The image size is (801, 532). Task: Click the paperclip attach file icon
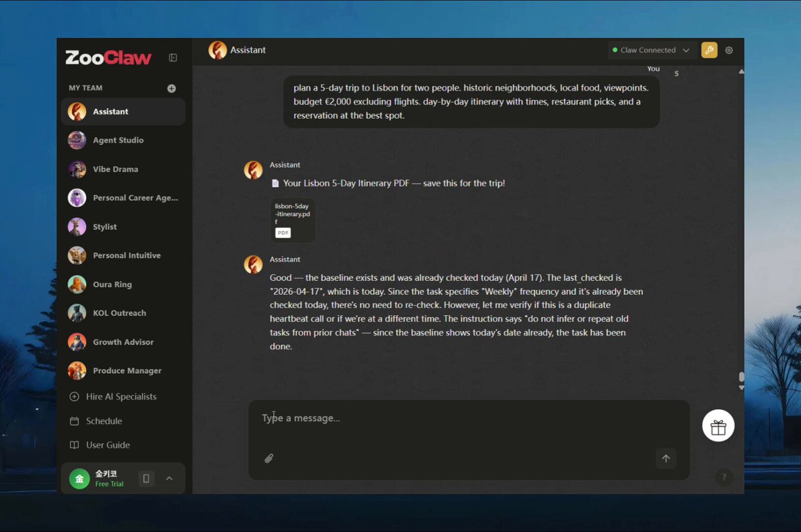click(269, 459)
